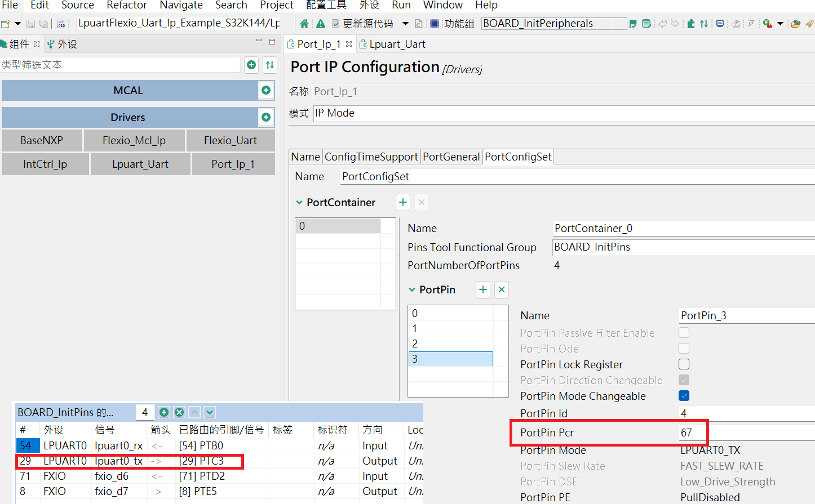The image size is (815, 504).
Task: Select the IntCtrl_Ip driver component
Action: (45, 164)
